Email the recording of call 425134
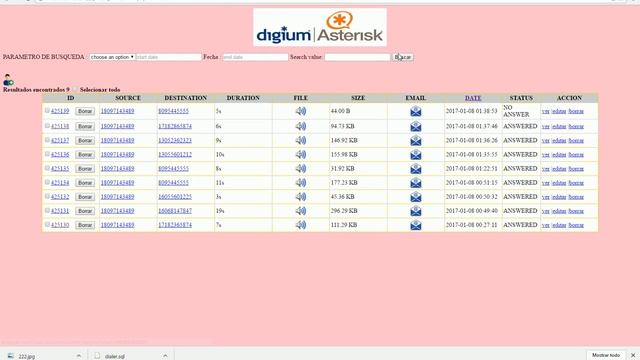This screenshot has width=640, height=360. click(x=416, y=183)
